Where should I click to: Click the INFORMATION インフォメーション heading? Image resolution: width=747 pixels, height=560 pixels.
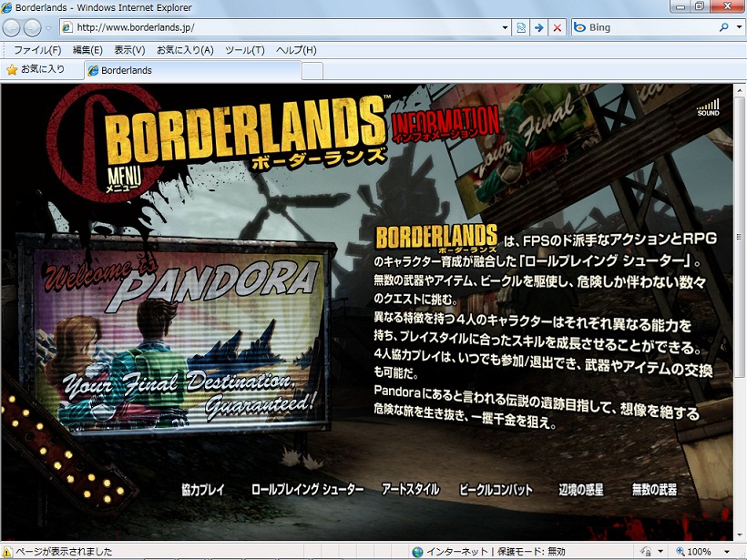tap(445, 125)
